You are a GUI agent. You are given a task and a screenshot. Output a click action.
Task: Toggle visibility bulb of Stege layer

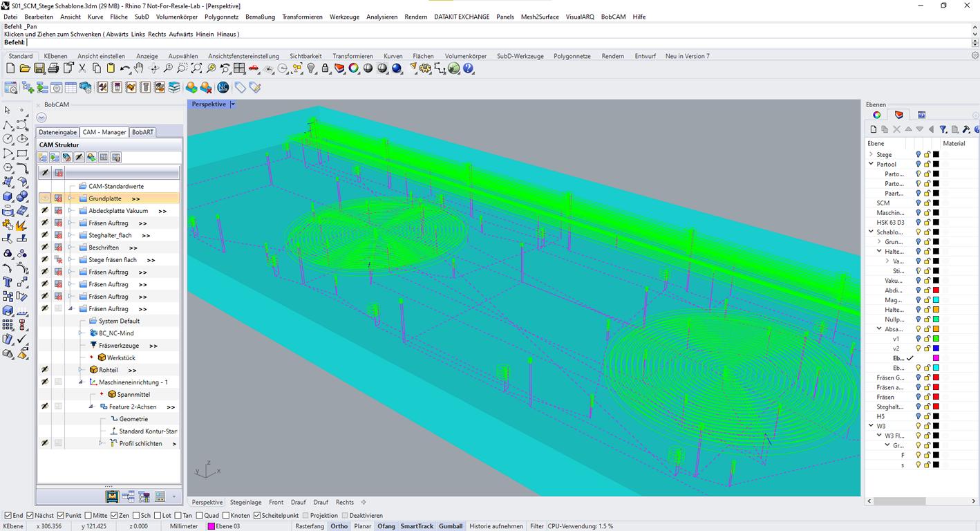[x=918, y=154]
